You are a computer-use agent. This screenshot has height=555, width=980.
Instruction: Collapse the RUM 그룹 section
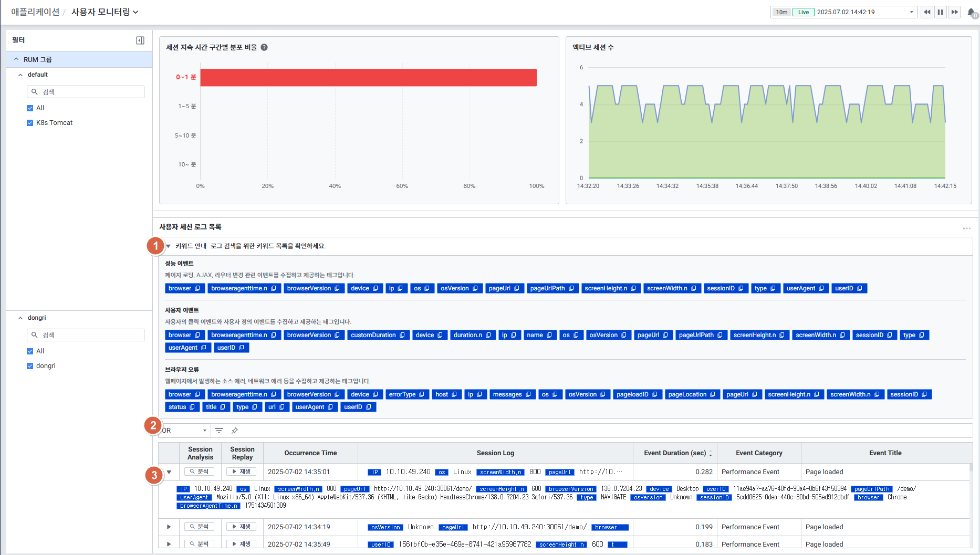[x=16, y=59]
